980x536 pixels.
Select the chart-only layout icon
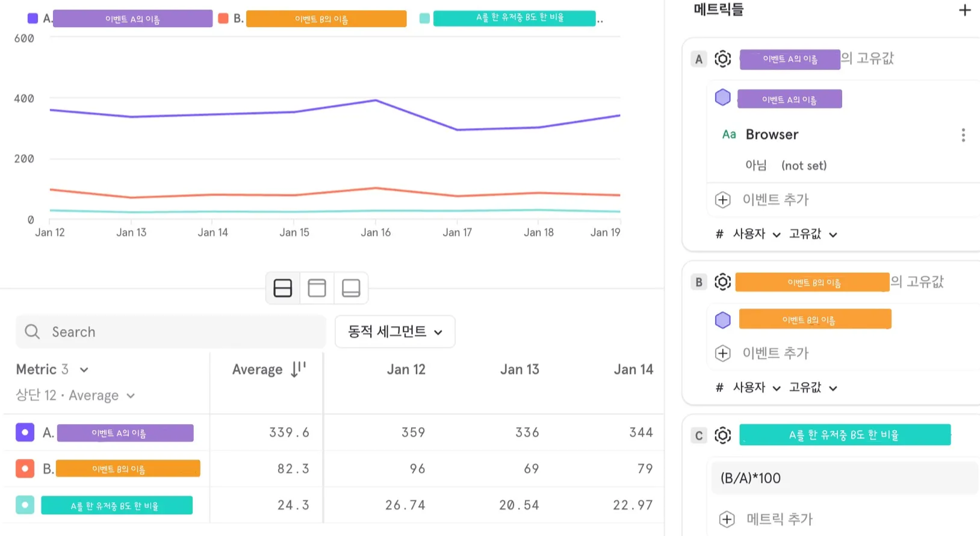point(317,288)
